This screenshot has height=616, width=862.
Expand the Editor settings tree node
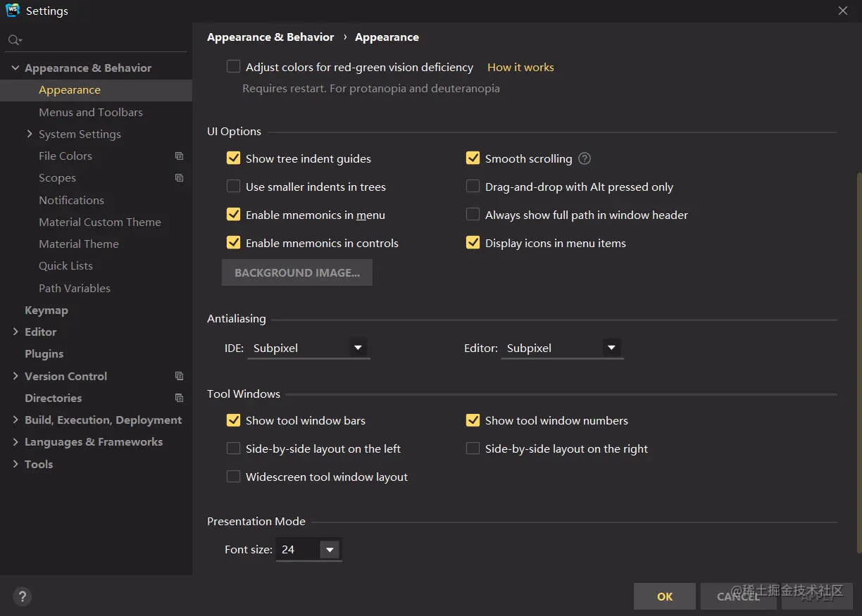[15, 332]
